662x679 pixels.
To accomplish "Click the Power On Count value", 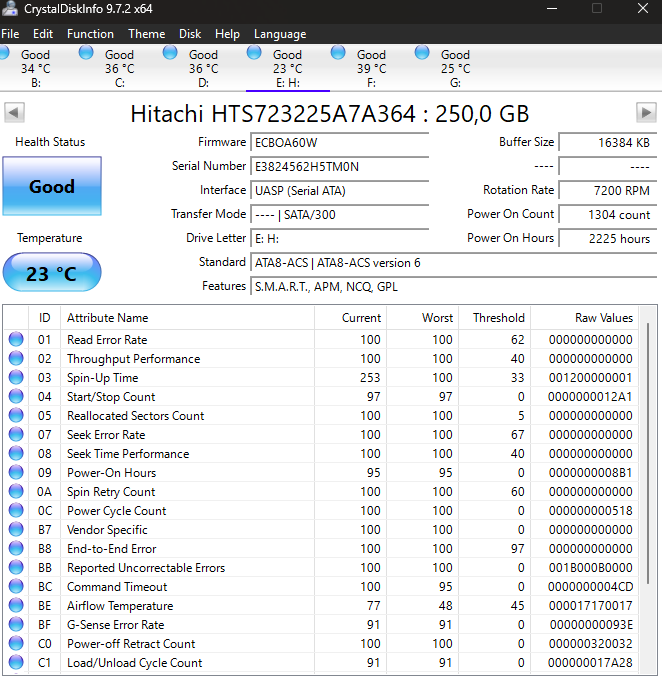I will pyautogui.click(x=608, y=215).
